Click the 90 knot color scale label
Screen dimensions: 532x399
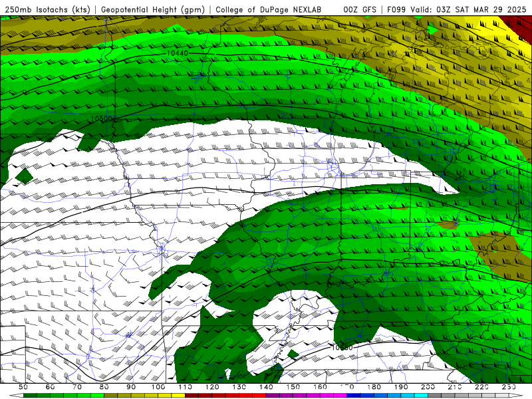(131, 387)
